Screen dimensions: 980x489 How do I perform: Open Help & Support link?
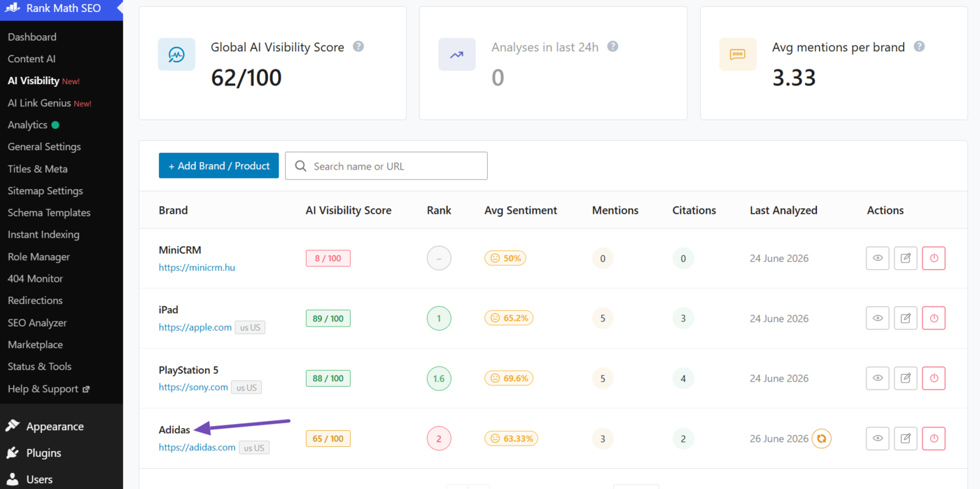point(48,389)
